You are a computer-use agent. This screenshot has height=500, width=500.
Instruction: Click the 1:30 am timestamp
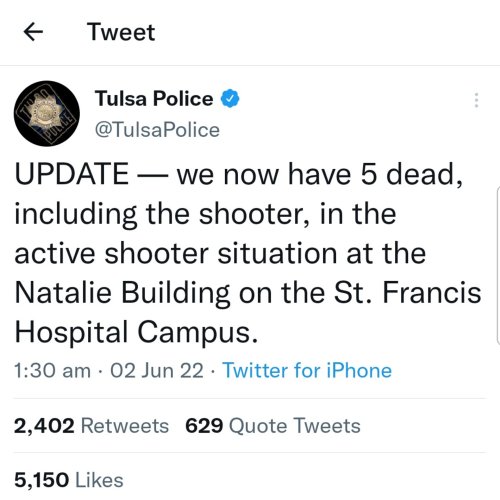coord(52,370)
